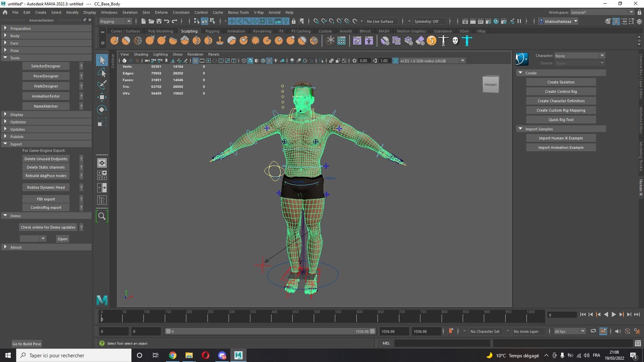Image resolution: width=644 pixels, height=362 pixels.
Task: Open the Deform menu
Action: 161,12
